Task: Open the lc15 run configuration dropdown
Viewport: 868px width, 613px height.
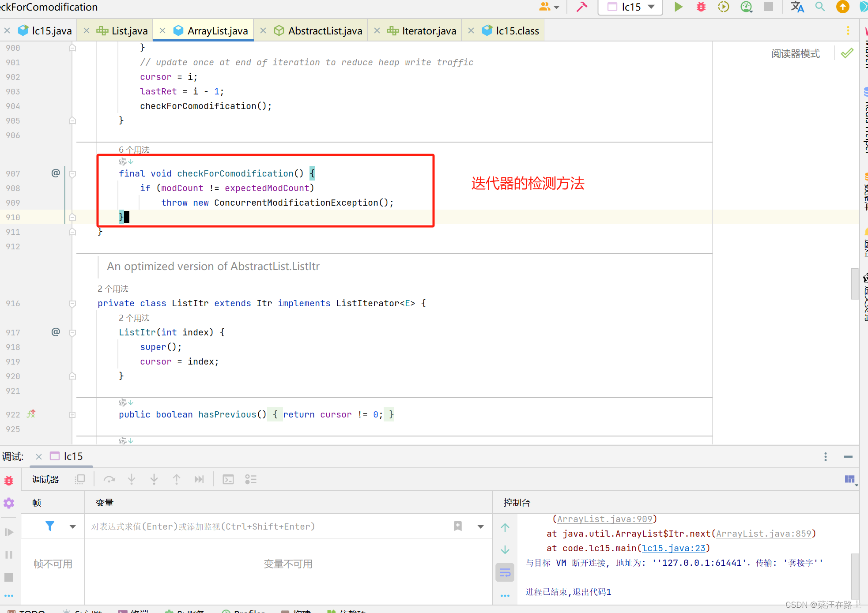Action: (630, 7)
